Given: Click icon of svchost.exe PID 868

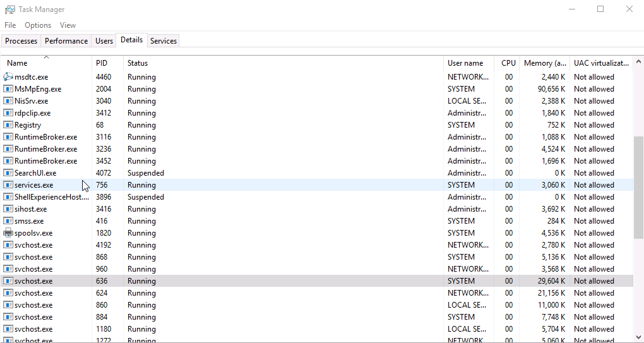Looking at the screenshot, I should pyautogui.click(x=8, y=256).
